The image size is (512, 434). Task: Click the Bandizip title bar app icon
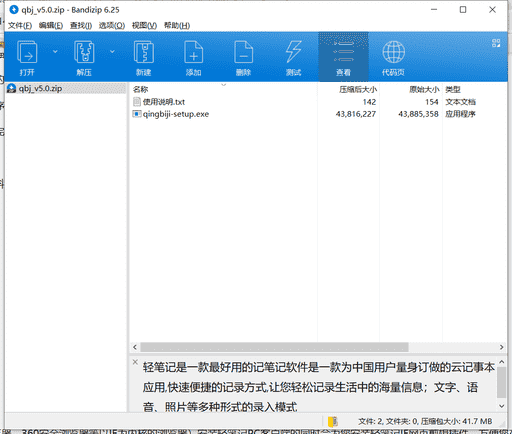coord(14,10)
